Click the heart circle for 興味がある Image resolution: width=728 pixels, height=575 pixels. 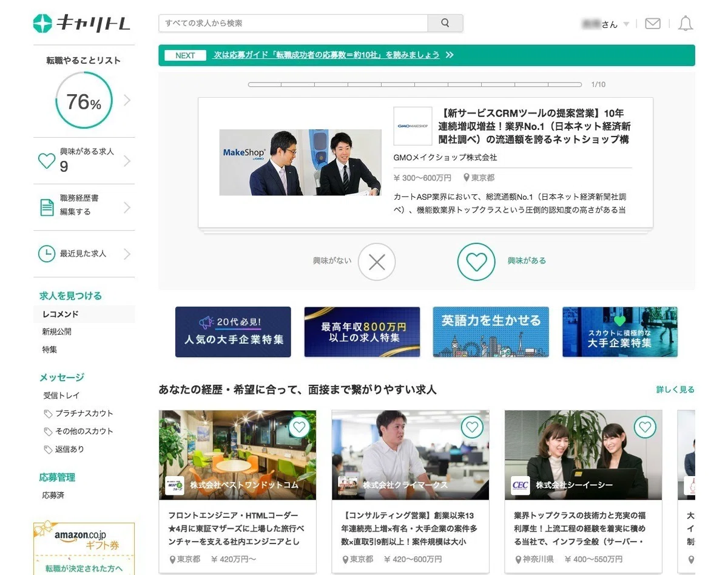click(x=476, y=262)
